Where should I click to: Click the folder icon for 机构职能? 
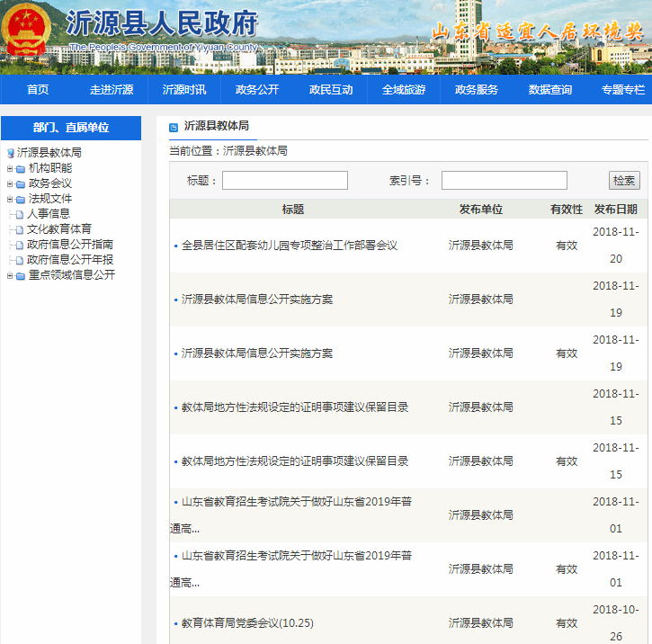tap(21, 169)
